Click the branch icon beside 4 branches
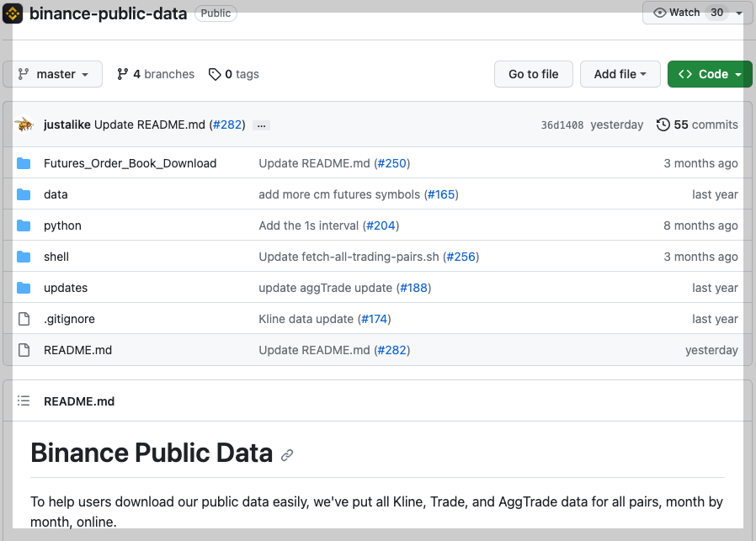The height and width of the screenshot is (541, 756). pyautogui.click(x=122, y=74)
